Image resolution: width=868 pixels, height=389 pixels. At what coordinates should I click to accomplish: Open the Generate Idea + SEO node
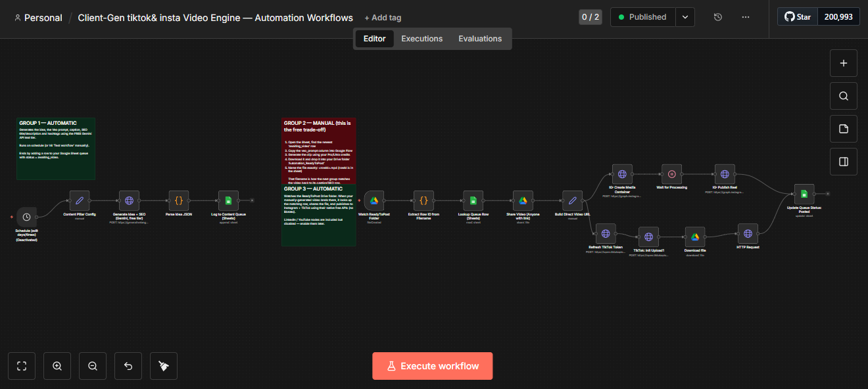[129, 200]
